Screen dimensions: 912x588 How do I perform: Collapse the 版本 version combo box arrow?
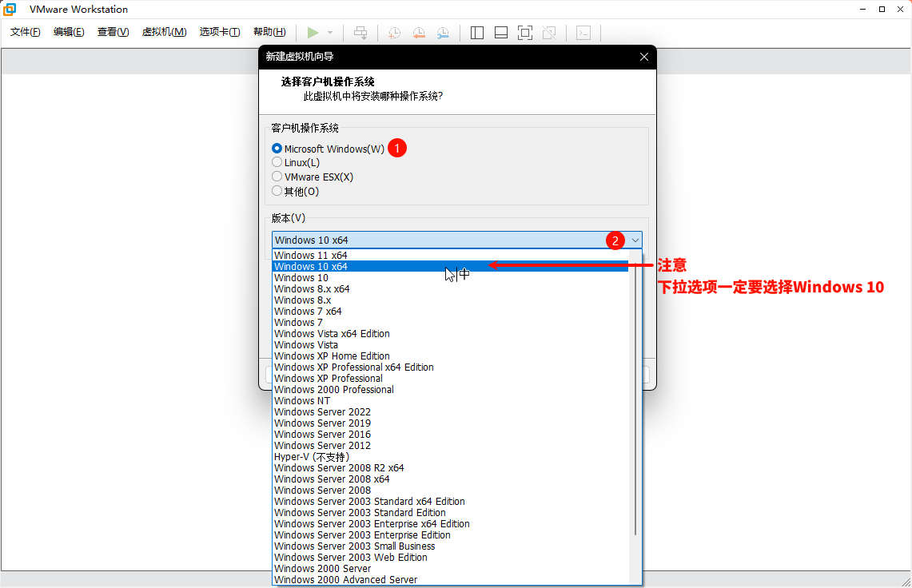tap(635, 240)
